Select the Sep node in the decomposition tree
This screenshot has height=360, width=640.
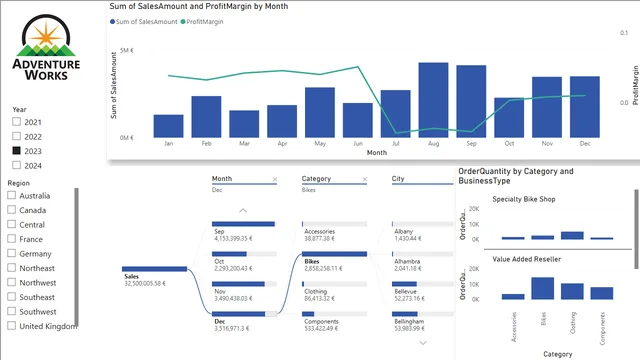click(x=243, y=224)
